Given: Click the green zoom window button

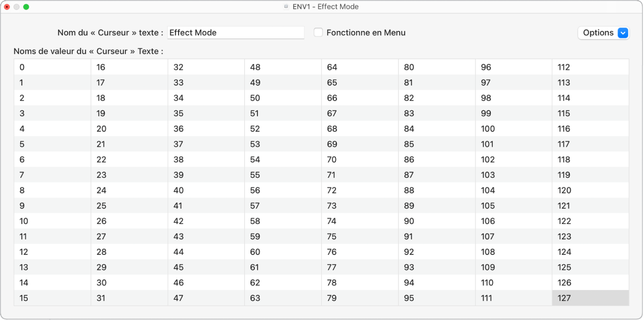Looking at the screenshot, I should [x=26, y=7].
